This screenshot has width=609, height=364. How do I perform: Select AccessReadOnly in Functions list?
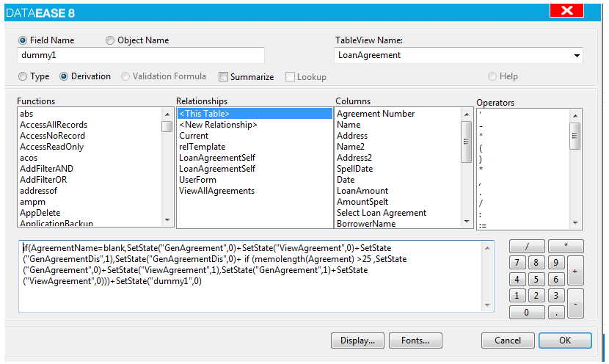[51, 147]
